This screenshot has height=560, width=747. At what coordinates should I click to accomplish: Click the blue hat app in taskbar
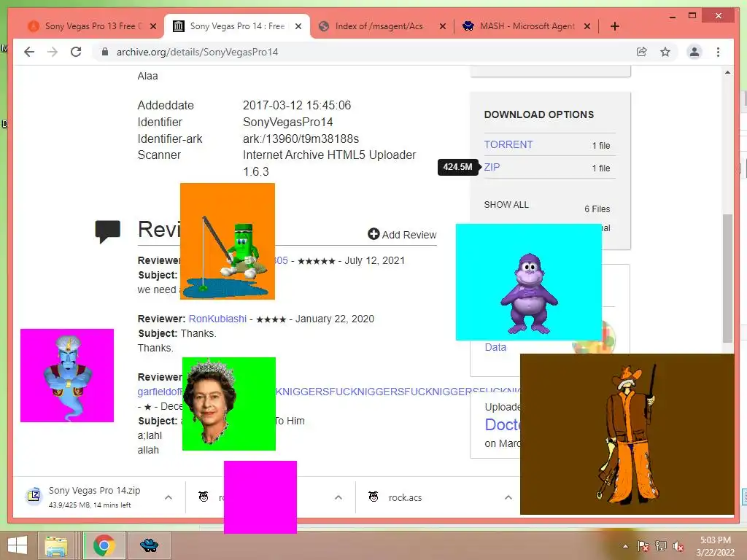click(x=149, y=545)
